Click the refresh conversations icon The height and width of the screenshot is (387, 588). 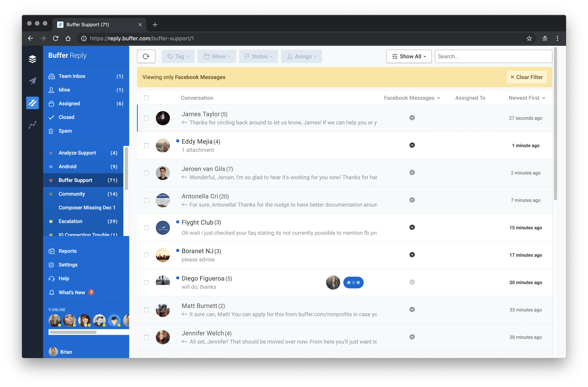tap(146, 56)
